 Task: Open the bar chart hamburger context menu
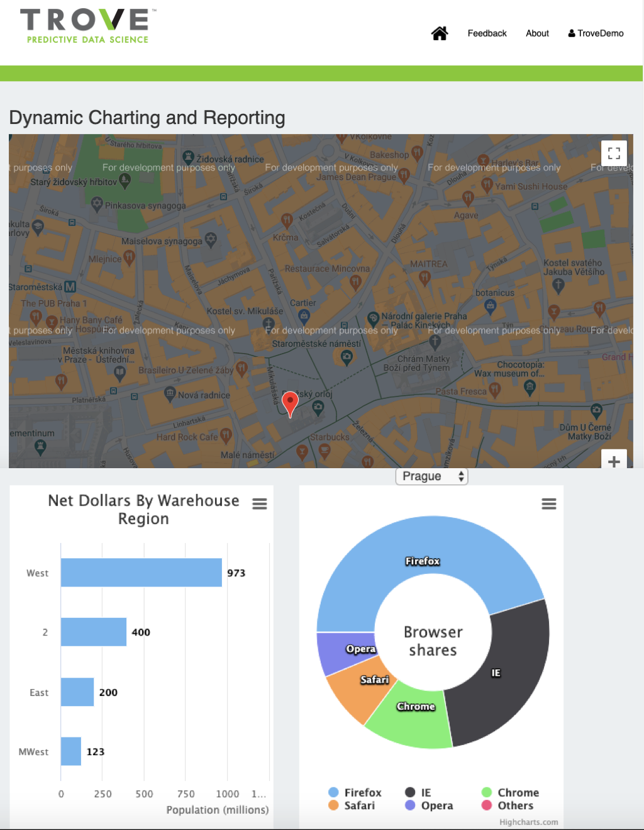click(259, 504)
